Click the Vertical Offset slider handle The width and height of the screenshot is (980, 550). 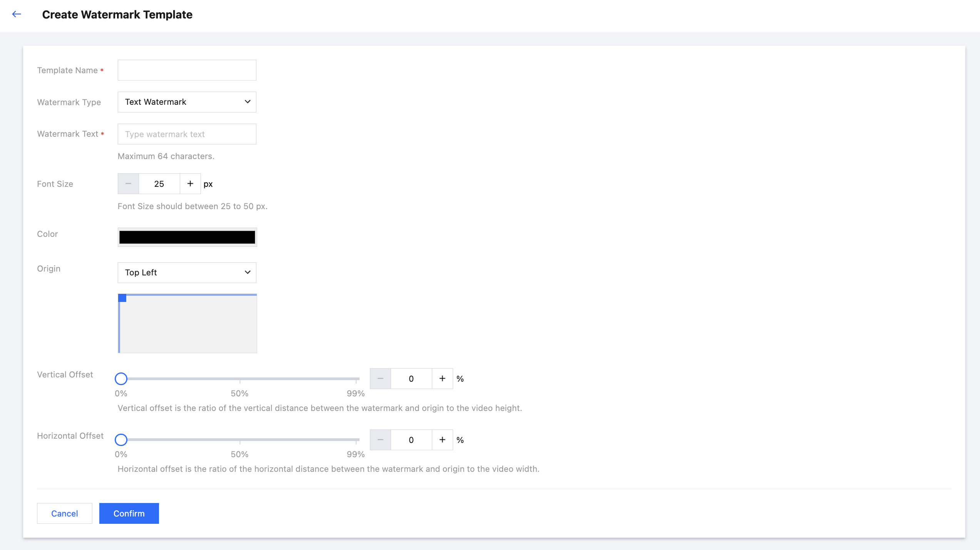[121, 379]
